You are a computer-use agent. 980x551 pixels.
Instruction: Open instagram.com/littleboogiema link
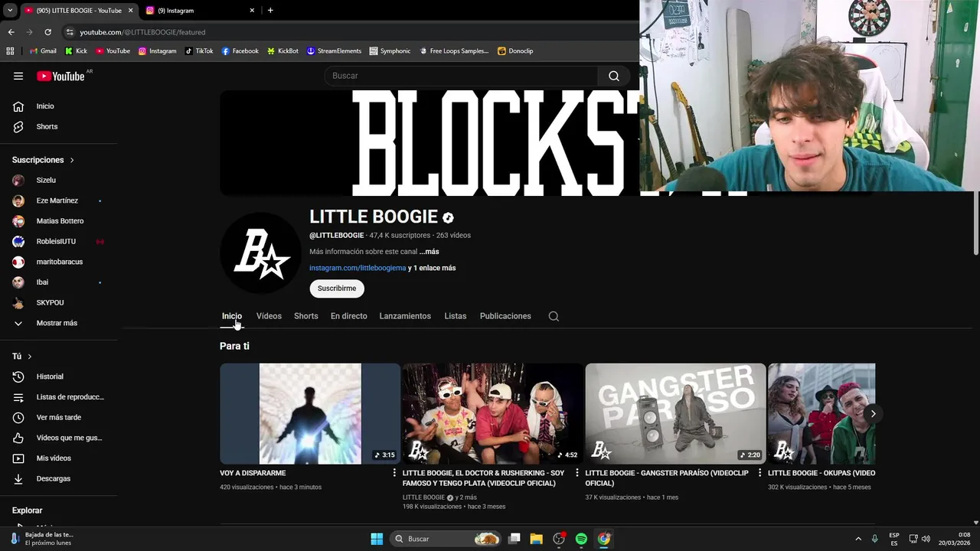[358, 268]
